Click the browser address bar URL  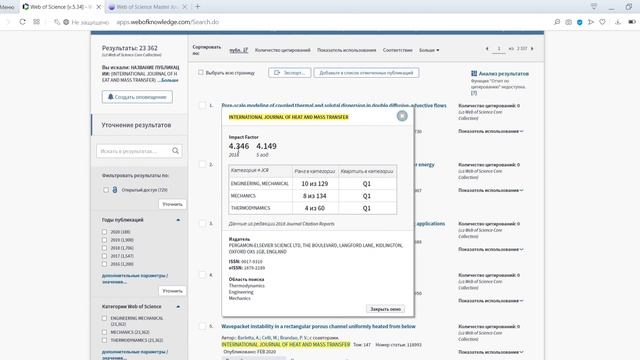coord(168,22)
